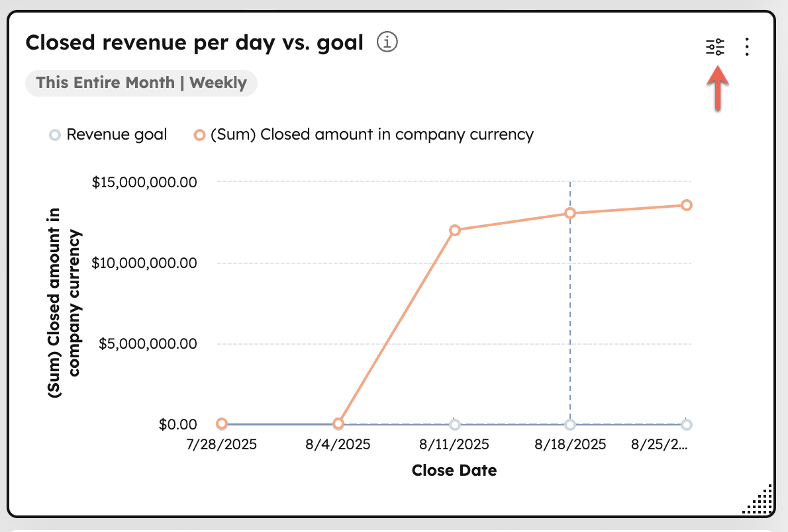Screen dimensions: 788x532
Task: Click the $15,000,000.00 axis value label
Action: pyautogui.click(x=144, y=181)
